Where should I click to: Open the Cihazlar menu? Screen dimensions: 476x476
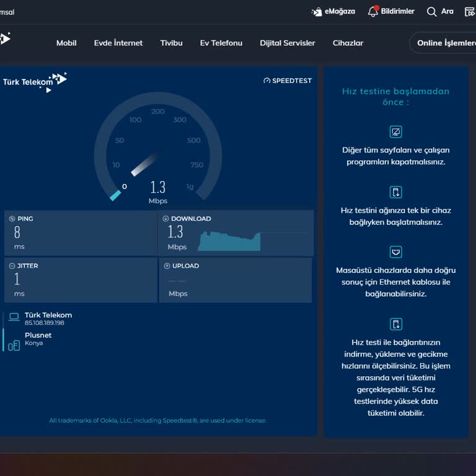point(348,43)
